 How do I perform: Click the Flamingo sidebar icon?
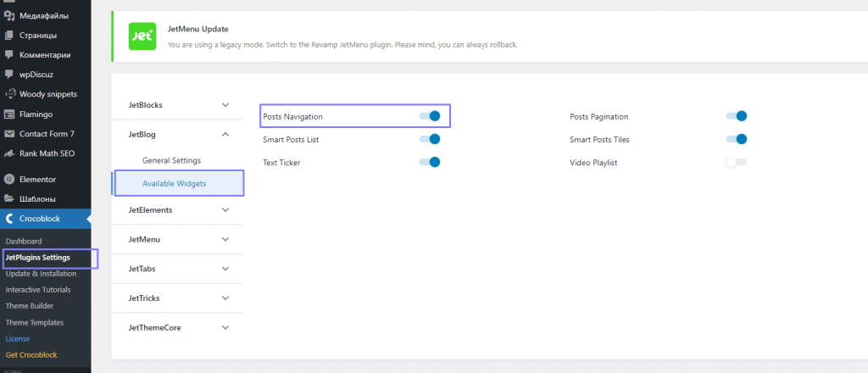coord(8,114)
